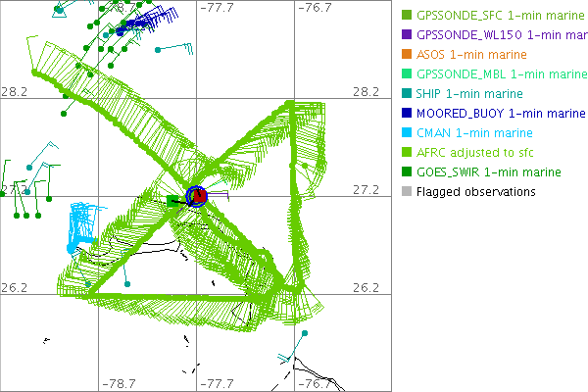This screenshot has height=392, width=588.
Task: Click the dark blue MOORED_BUOY legend swatch
Action: [407, 113]
